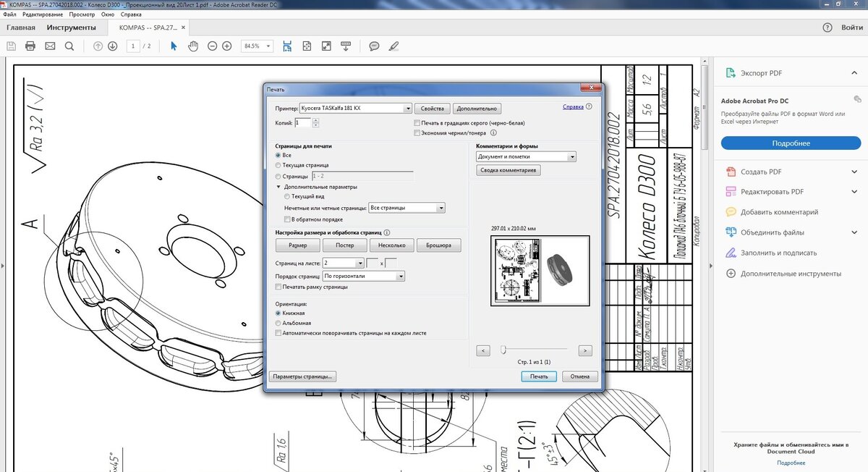Select Альбомная orientation radio button
Image resolution: width=868 pixels, height=472 pixels.
(278, 323)
